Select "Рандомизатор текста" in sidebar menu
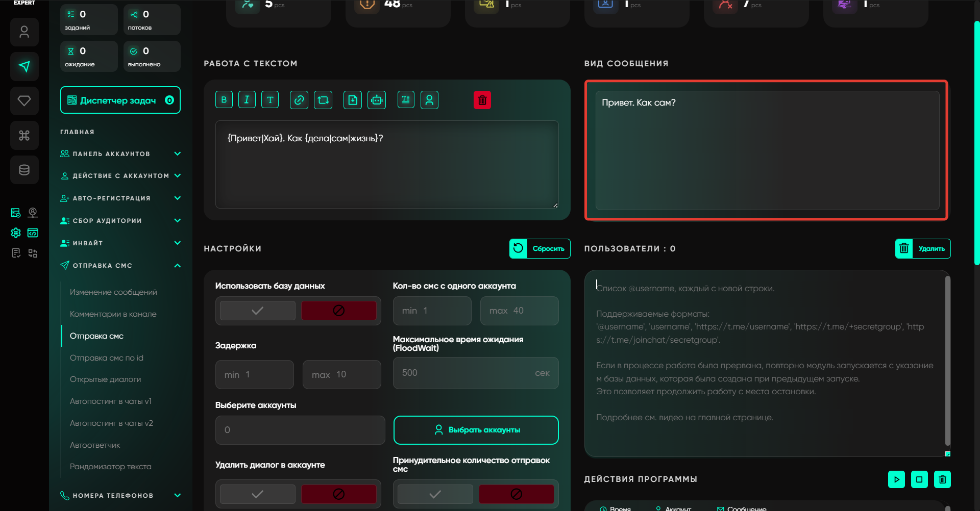 pyautogui.click(x=110, y=467)
